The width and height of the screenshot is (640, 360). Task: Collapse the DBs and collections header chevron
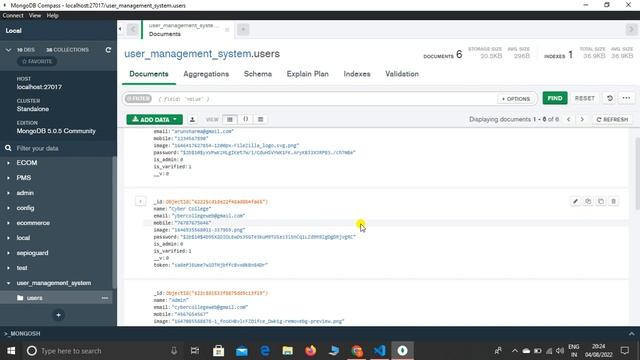click(x=8, y=50)
